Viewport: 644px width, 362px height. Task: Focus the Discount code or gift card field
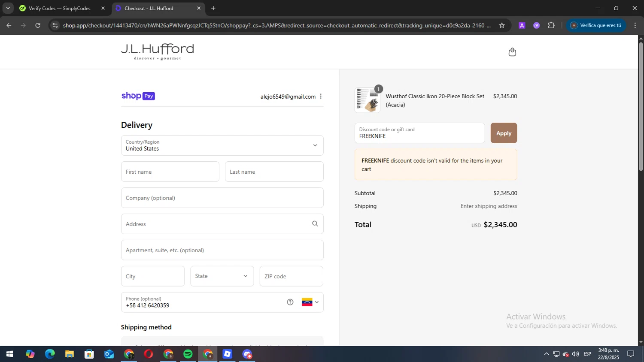tap(419, 133)
